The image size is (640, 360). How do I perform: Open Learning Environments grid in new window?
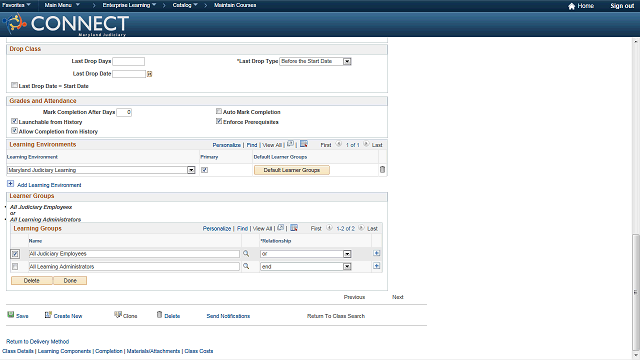[290, 144]
